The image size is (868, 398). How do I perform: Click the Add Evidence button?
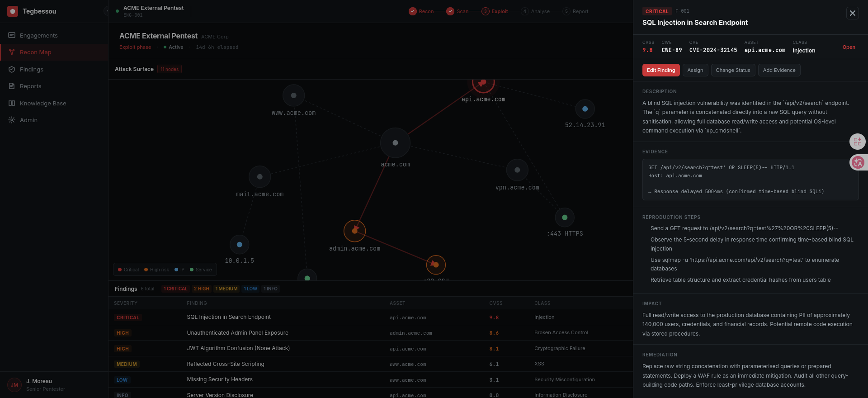click(779, 70)
